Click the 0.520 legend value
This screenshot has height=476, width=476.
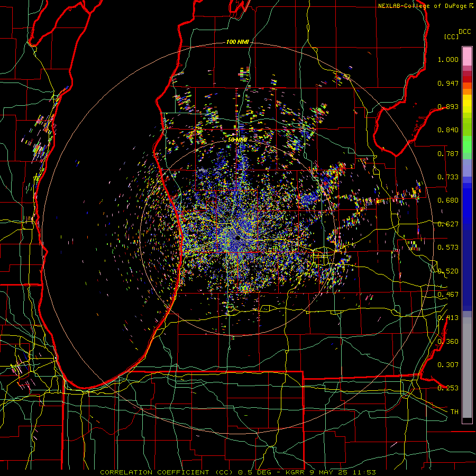[x=448, y=271]
